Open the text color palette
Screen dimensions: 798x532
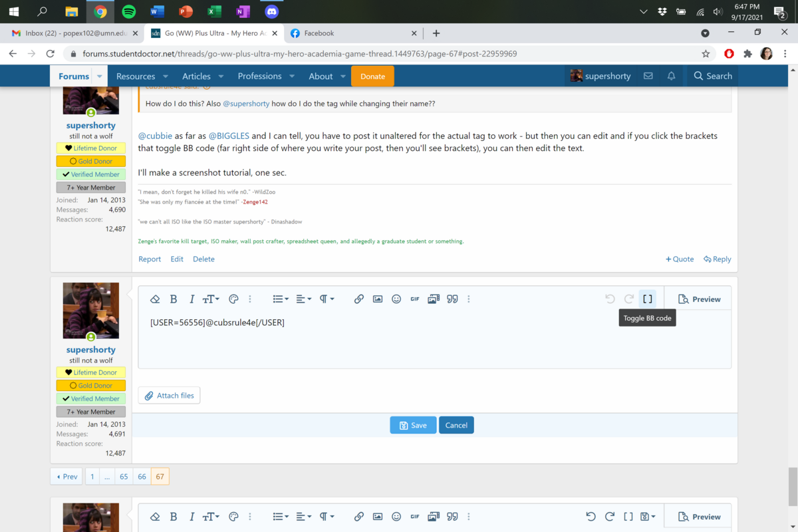point(233,299)
